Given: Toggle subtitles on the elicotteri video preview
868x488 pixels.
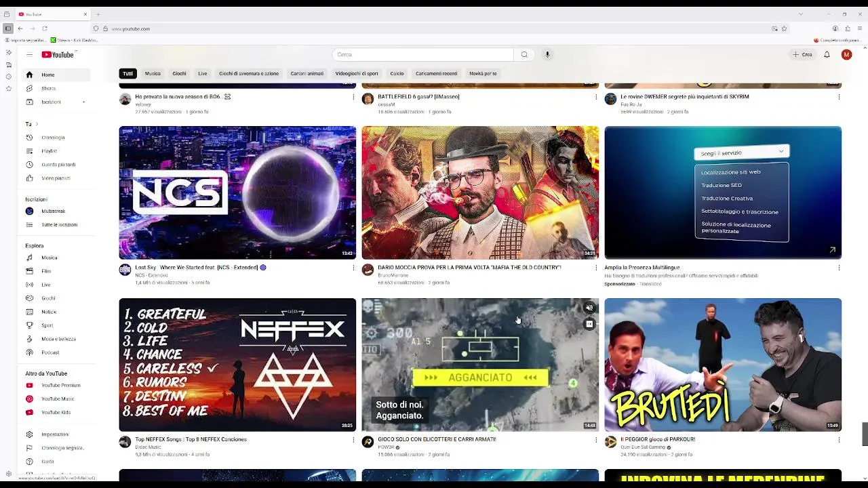Looking at the screenshot, I should point(589,325).
